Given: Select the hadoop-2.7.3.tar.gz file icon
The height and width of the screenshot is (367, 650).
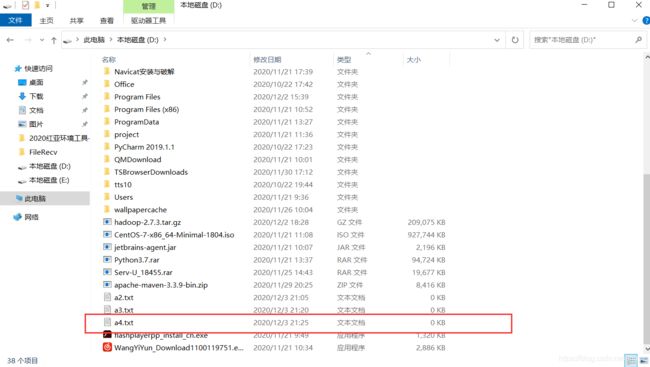Looking at the screenshot, I should click(107, 222).
